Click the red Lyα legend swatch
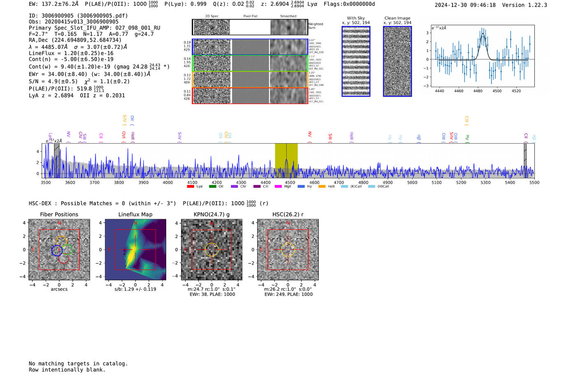 190,187
